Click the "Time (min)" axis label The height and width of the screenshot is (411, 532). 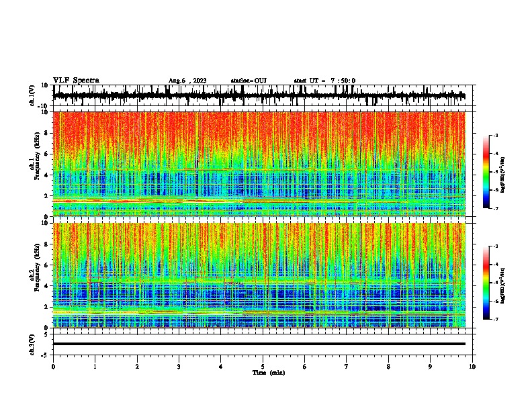[269, 373]
